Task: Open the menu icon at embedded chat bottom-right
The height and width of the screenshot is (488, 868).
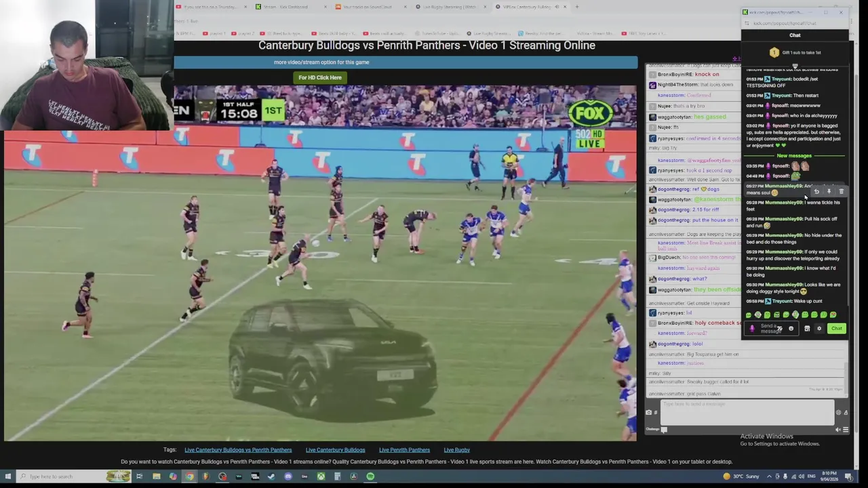Action: pos(846,429)
